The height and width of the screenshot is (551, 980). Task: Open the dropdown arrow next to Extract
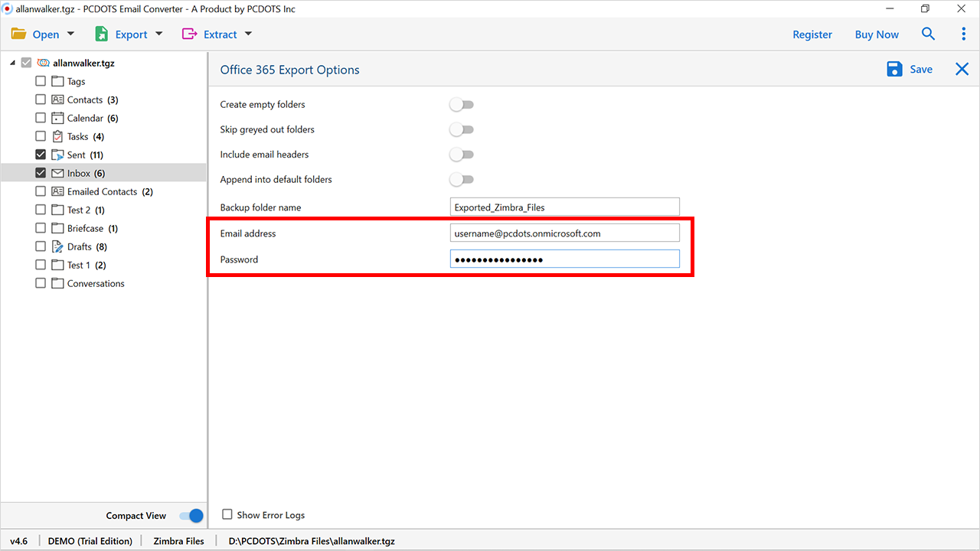(x=248, y=34)
